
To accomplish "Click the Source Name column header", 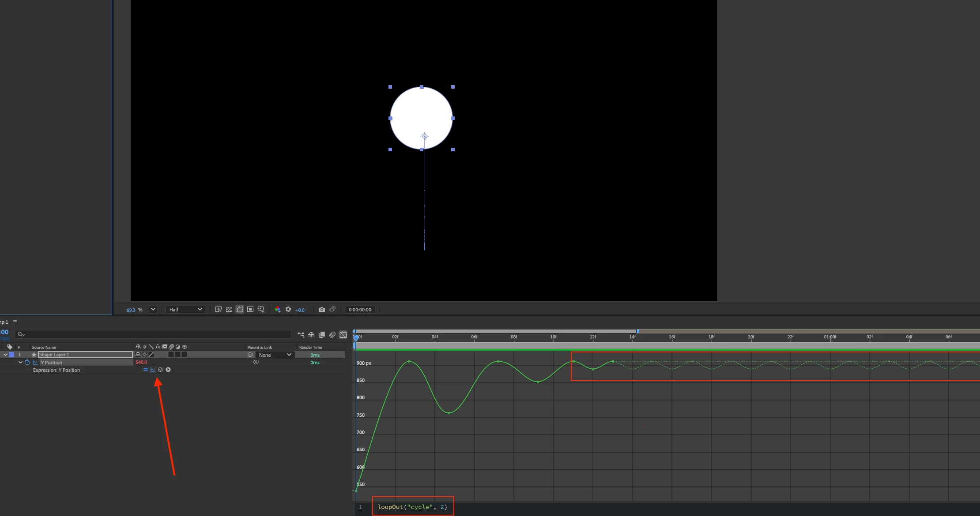I will (x=44, y=348).
